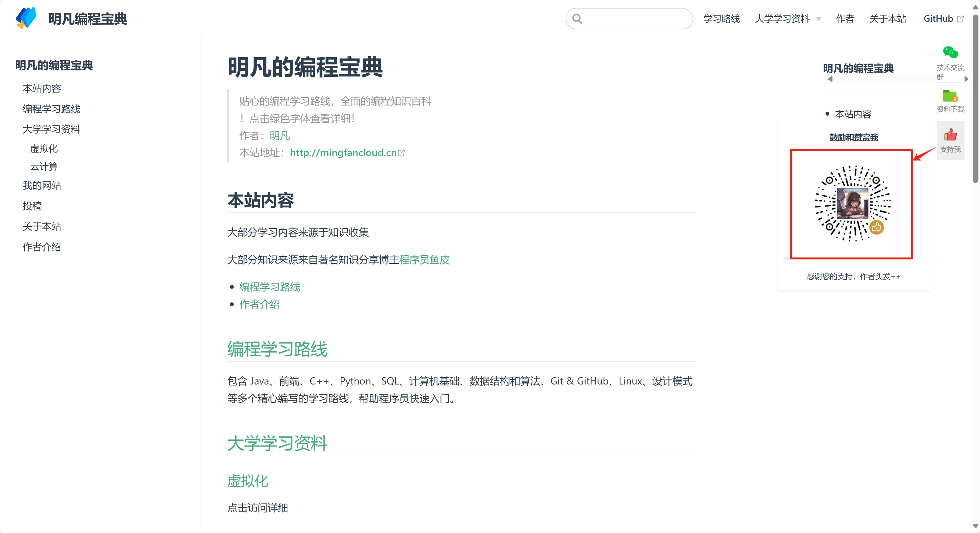Click the 明凡编程宝典 site logo icon
This screenshot has width=980, height=533.
[26, 18]
